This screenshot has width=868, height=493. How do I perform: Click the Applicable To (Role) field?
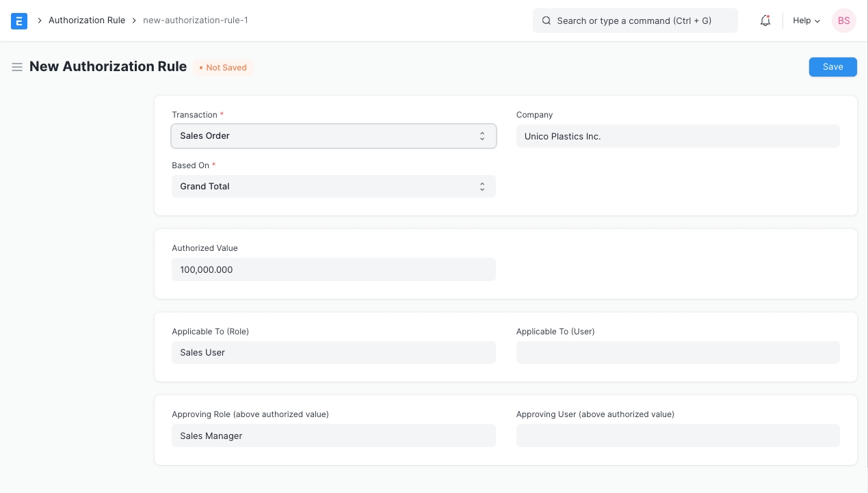[333, 353]
